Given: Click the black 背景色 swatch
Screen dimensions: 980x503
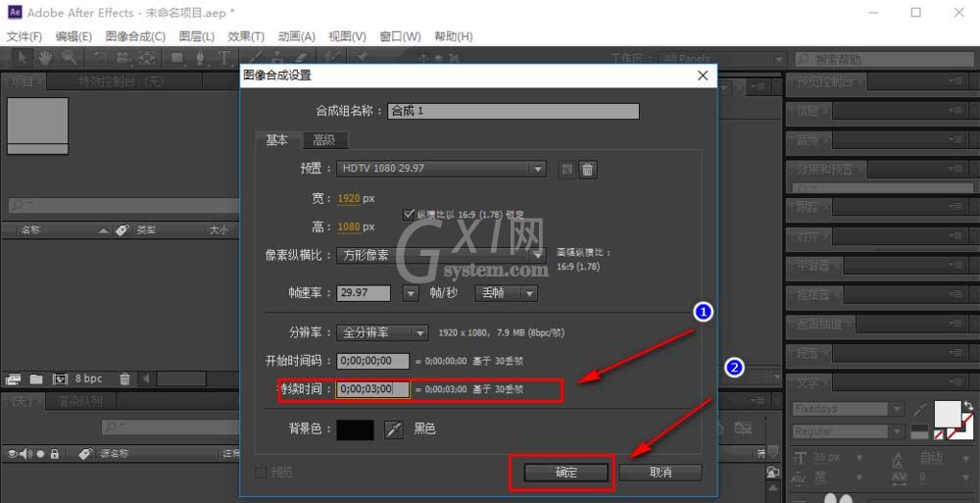Looking at the screenshot, I should pyautogui.click(x=356, y=429).
